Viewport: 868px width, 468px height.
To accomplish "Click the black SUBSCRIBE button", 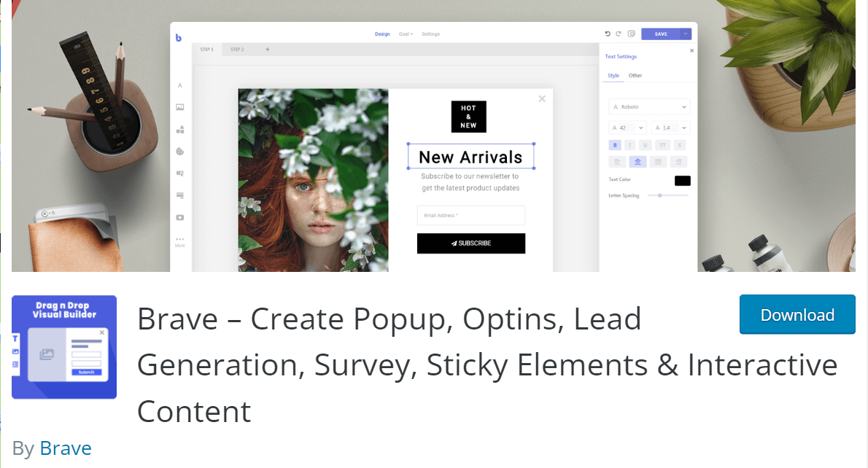I will tap(471, 243).
